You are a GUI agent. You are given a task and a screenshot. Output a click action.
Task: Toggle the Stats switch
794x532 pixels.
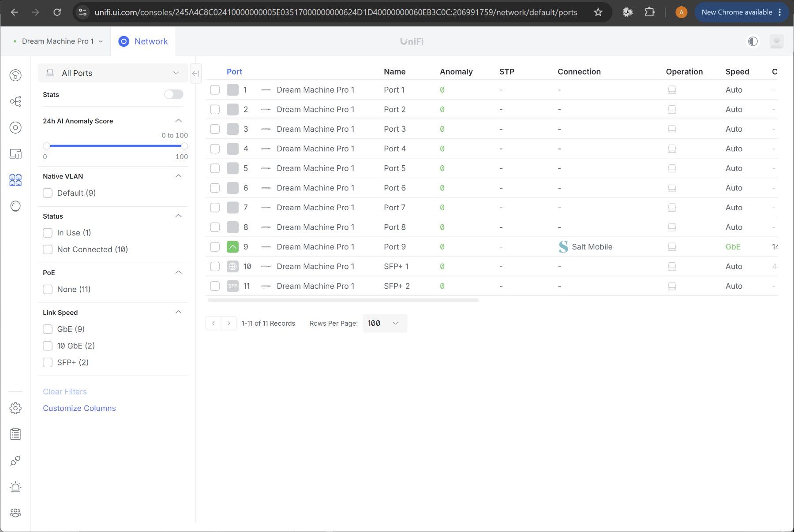(173, 94)
